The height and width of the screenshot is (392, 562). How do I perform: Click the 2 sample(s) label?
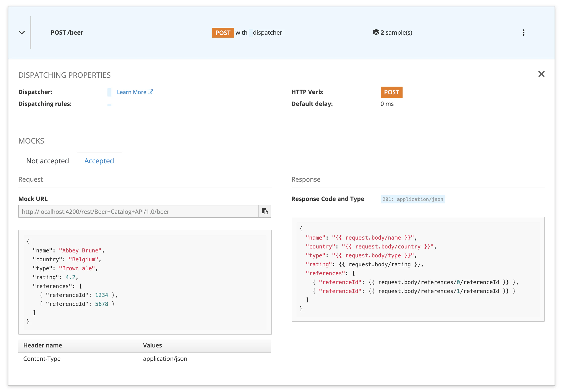[x=396, y=32]
